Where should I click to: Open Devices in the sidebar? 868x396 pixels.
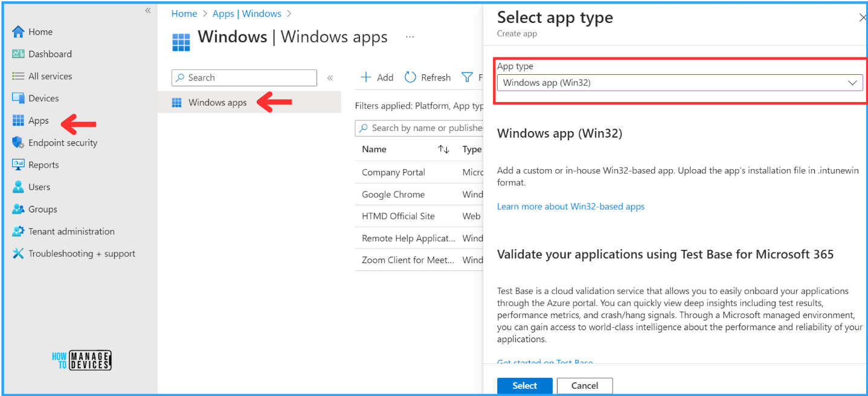click(x=43, y=98)
